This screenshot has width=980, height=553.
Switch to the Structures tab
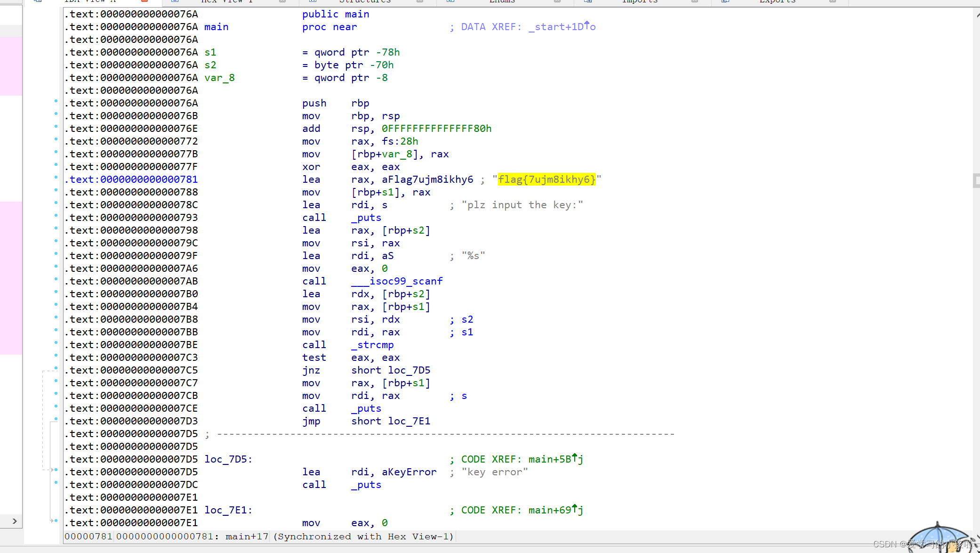coord(365,1)
